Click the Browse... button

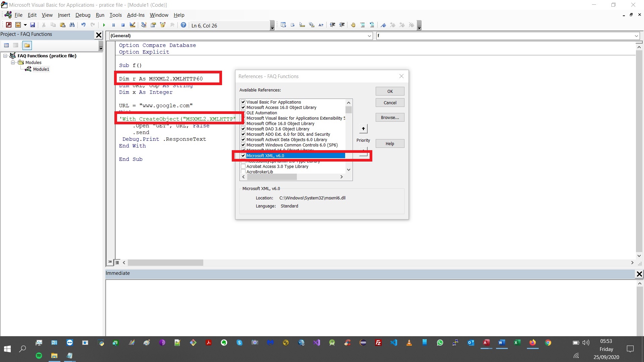point(390,117)
